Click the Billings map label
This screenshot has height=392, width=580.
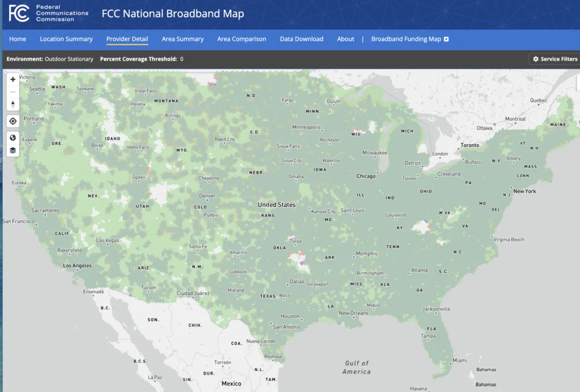pos(173,116)
